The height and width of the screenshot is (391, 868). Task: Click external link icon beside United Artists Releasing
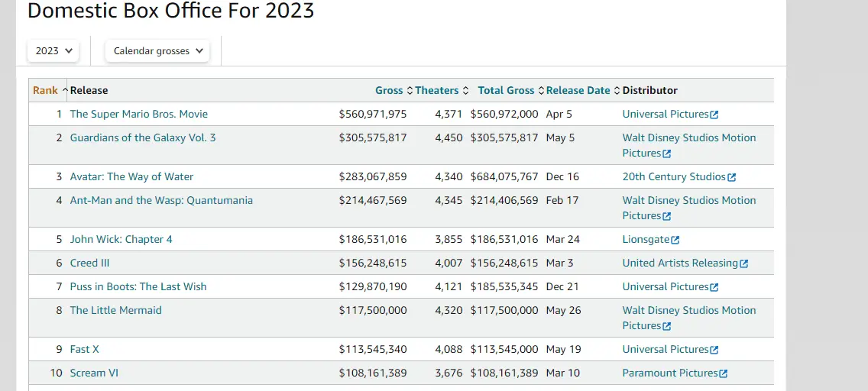(x=744, y=263)
